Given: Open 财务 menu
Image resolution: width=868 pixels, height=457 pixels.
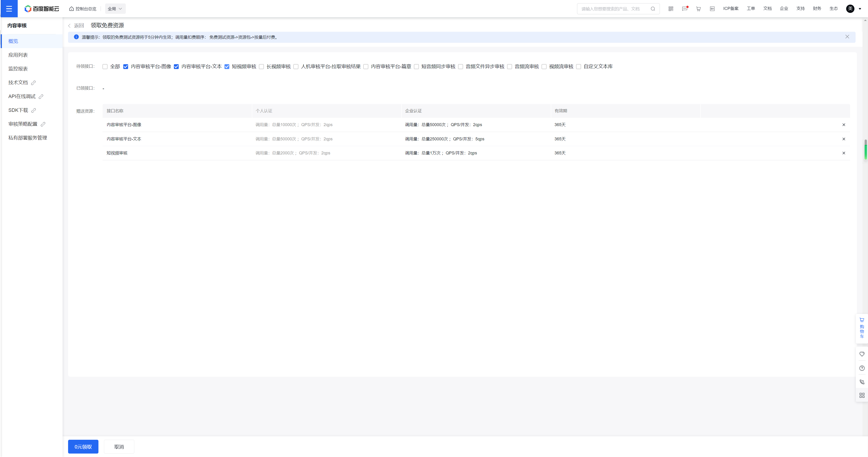Looking at the screenshot, I should click(817, 9).
